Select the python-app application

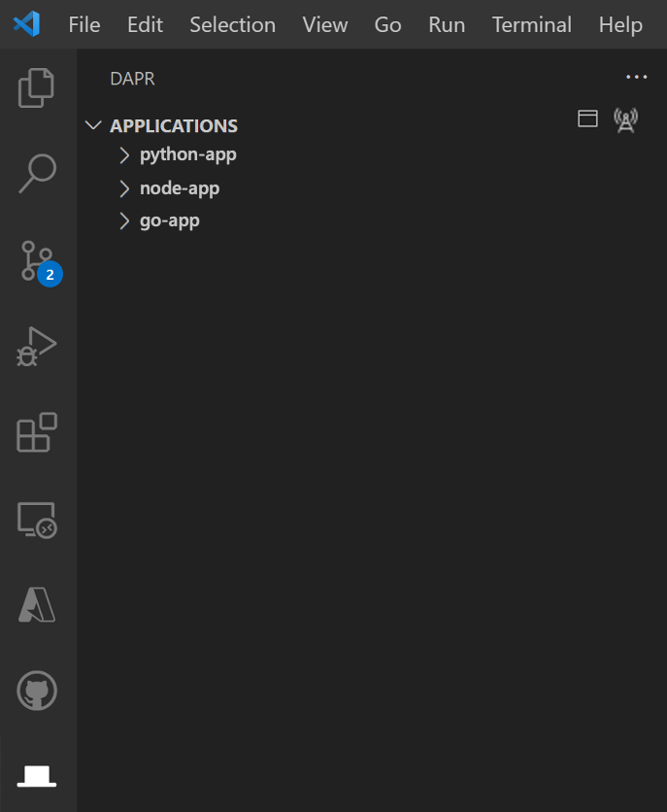click(x=187, y=154)
